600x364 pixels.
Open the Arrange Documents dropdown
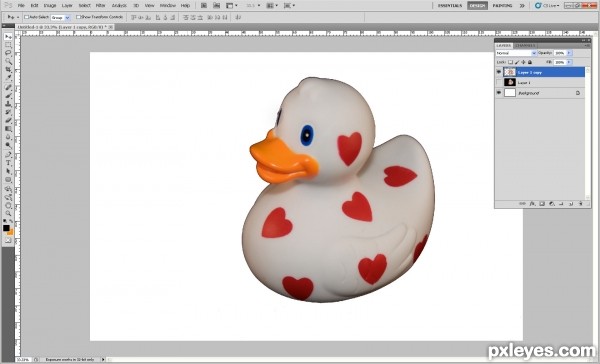(272, 5)
